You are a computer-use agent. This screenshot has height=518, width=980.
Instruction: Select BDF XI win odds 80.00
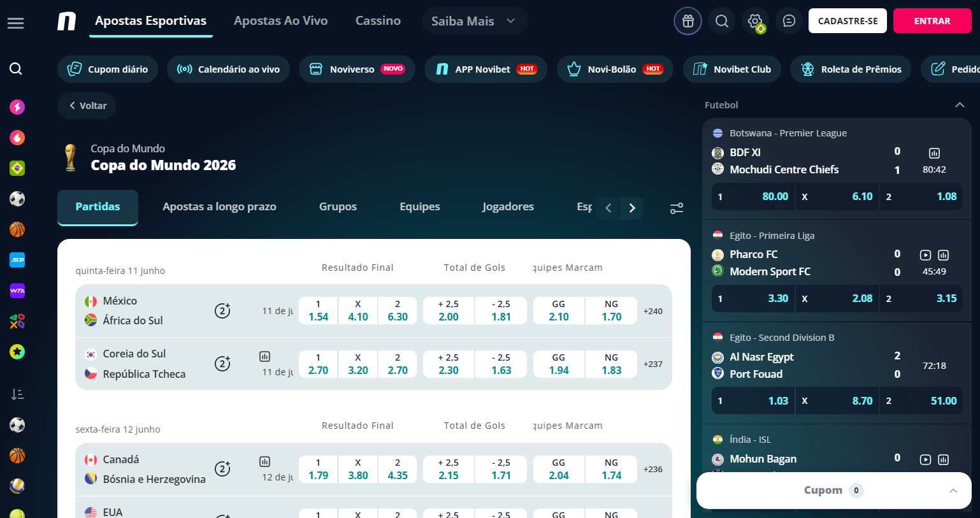coord(753,196)
